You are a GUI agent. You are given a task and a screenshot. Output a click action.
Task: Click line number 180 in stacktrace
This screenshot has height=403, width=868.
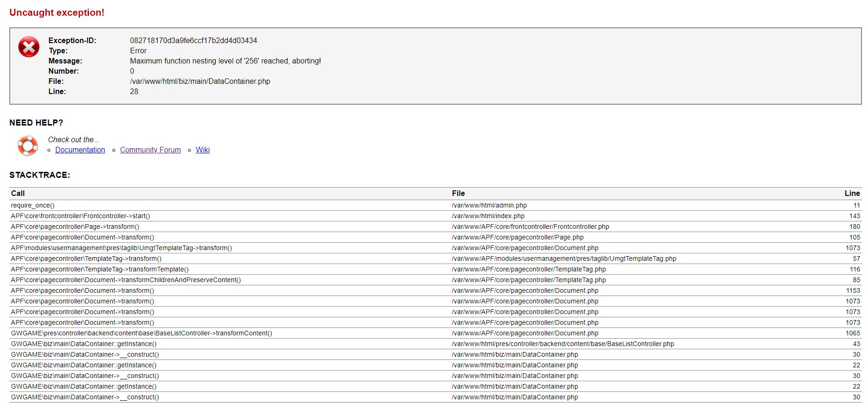pyautogui.click(x=855, y=227)
